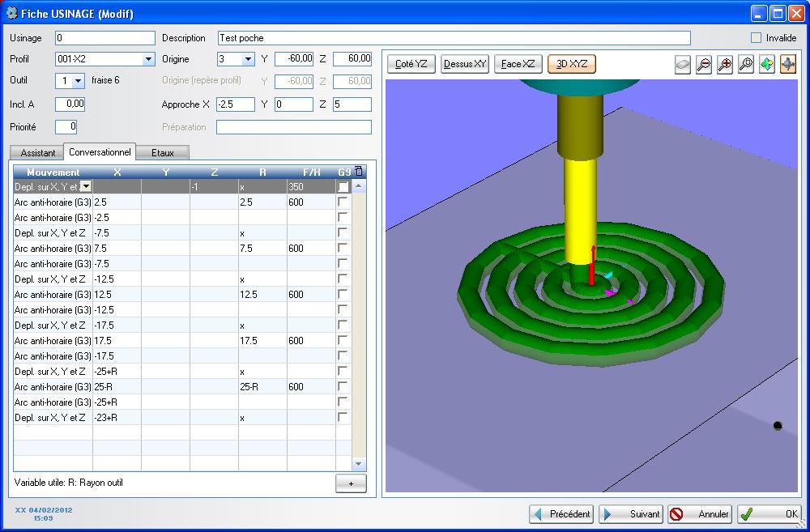Select the R cell '25-R'
The width and height of the screenshot is (810, 532).
262,386
